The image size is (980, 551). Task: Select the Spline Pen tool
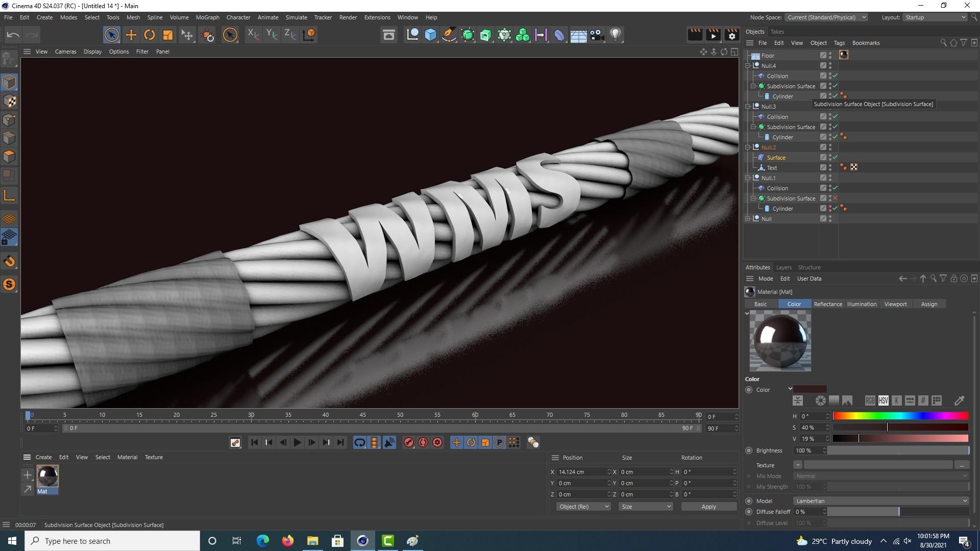pyautogui.click(x=449, y=35)
